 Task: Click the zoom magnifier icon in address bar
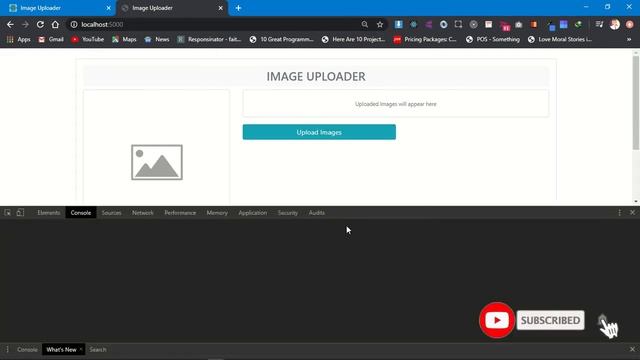click(364, 24)
